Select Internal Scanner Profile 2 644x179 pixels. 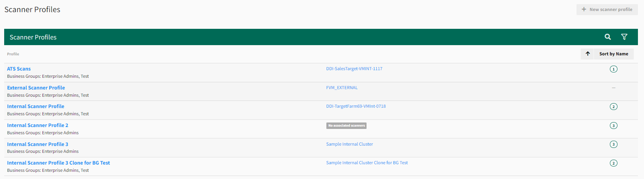pyautogui.click(x=38, y=125)
